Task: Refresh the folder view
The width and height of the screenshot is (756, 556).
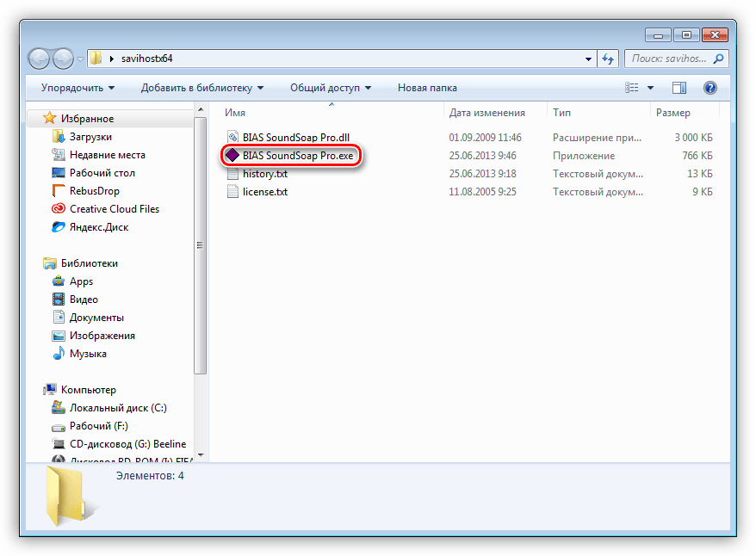Action: pos(608,59)
